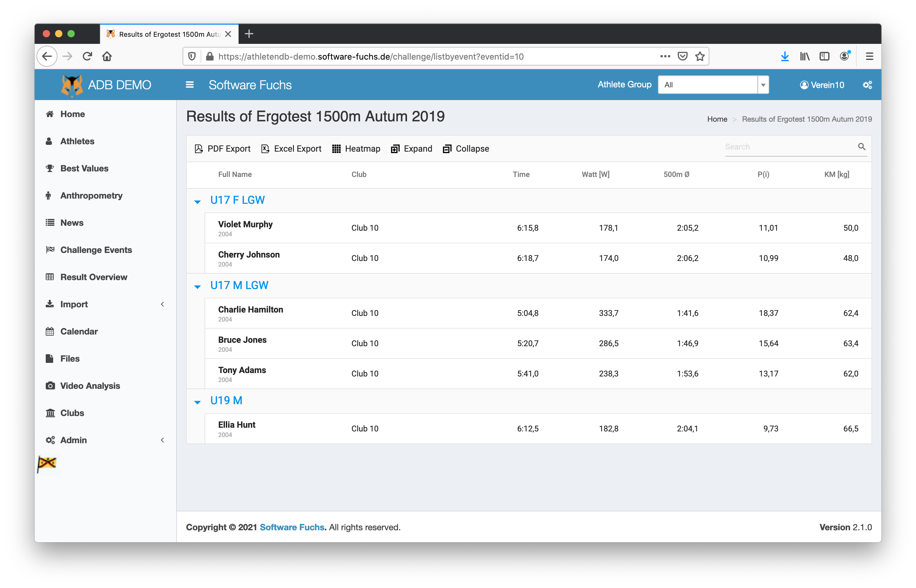Screen dimensions: 916x588
Task: Click PDF Export button
Action: [x=222, y=149]
